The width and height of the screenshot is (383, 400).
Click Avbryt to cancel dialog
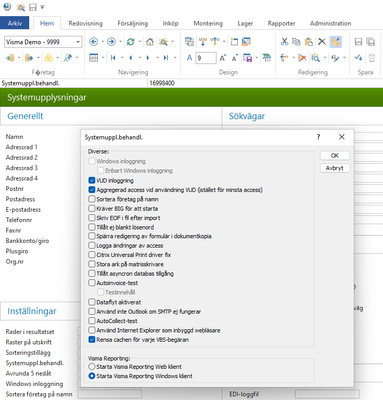tap(335, 168)
